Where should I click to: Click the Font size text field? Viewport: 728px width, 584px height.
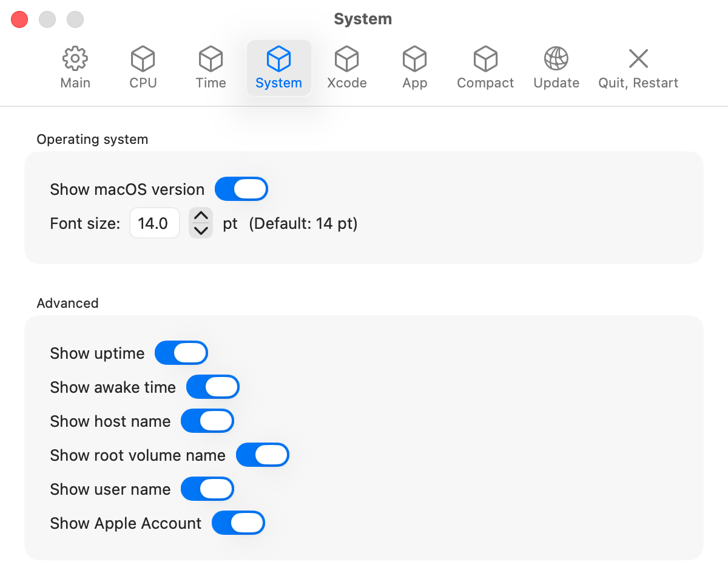click(154, 223)
